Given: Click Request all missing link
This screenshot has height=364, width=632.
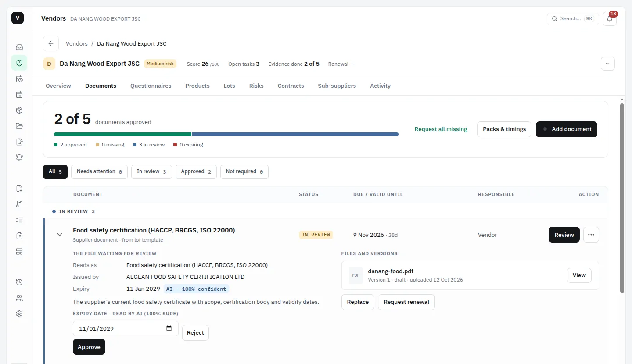Looking at the screenshot, I should (441, 129).
